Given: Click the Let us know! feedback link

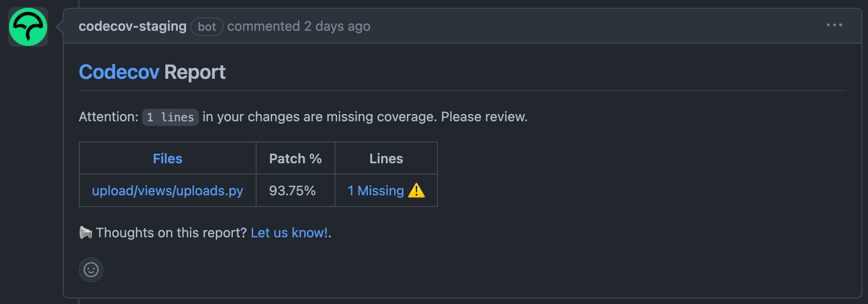Looking at the screenshot, I should [288, 233].
